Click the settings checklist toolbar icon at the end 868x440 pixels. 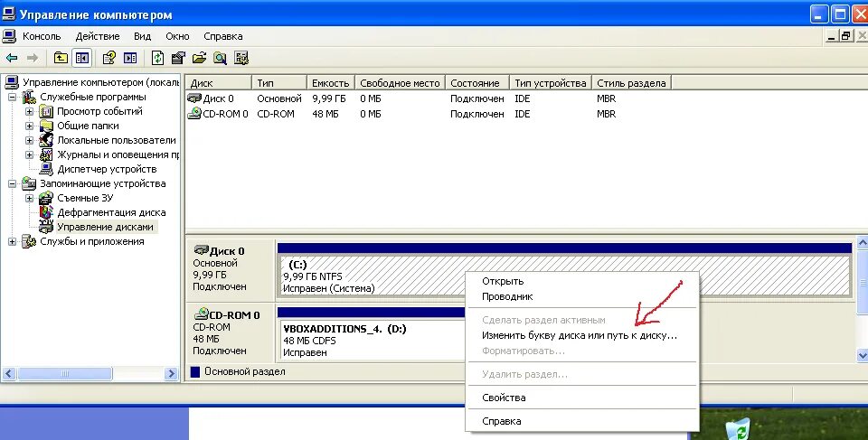click(x=241, y=58)
